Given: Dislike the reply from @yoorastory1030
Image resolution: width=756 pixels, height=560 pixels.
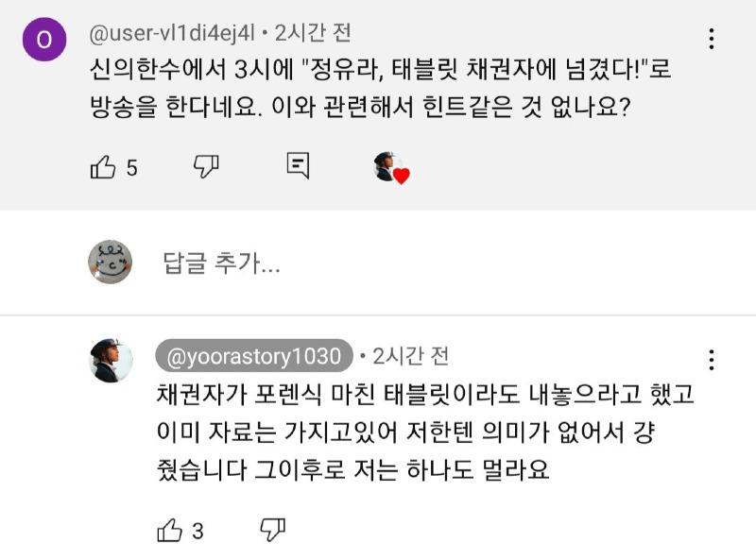Looking at the screenshot, I should (273, 530).
